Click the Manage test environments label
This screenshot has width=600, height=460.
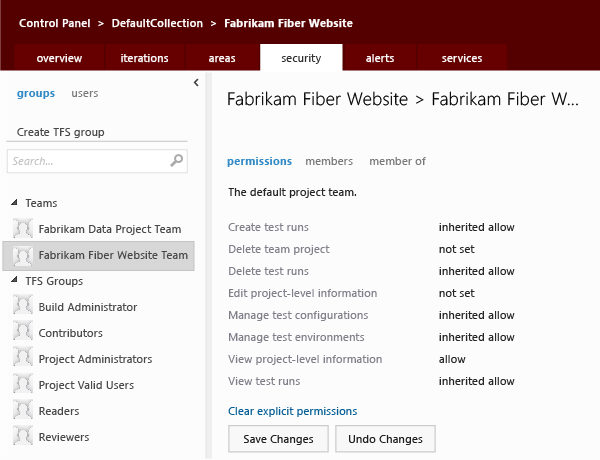pyautogui.click(x=296, y=337)
